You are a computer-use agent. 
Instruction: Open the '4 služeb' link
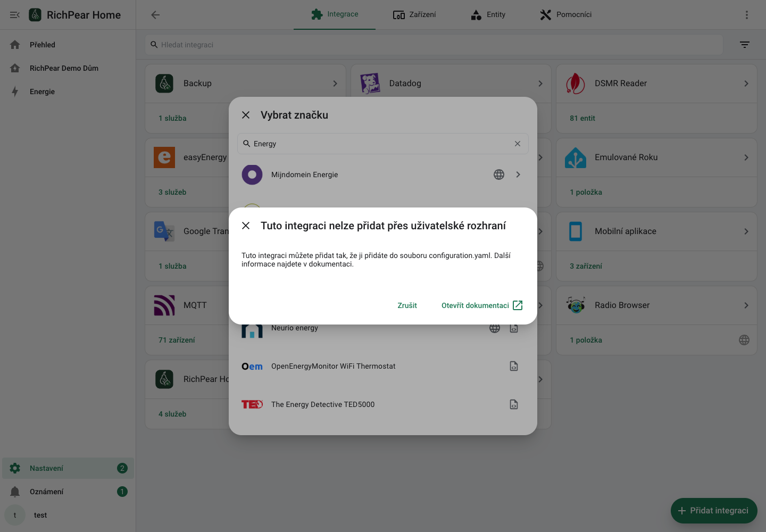pos(172,414)
